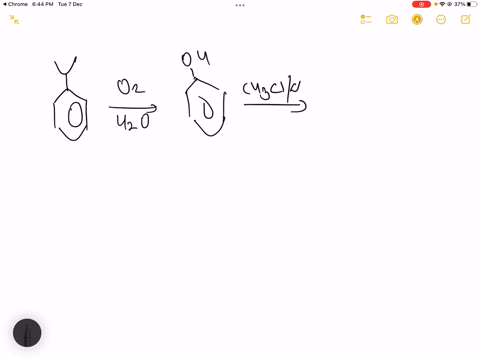
Task: Tap the battery 37% indicator
Action: pos(465,4)
